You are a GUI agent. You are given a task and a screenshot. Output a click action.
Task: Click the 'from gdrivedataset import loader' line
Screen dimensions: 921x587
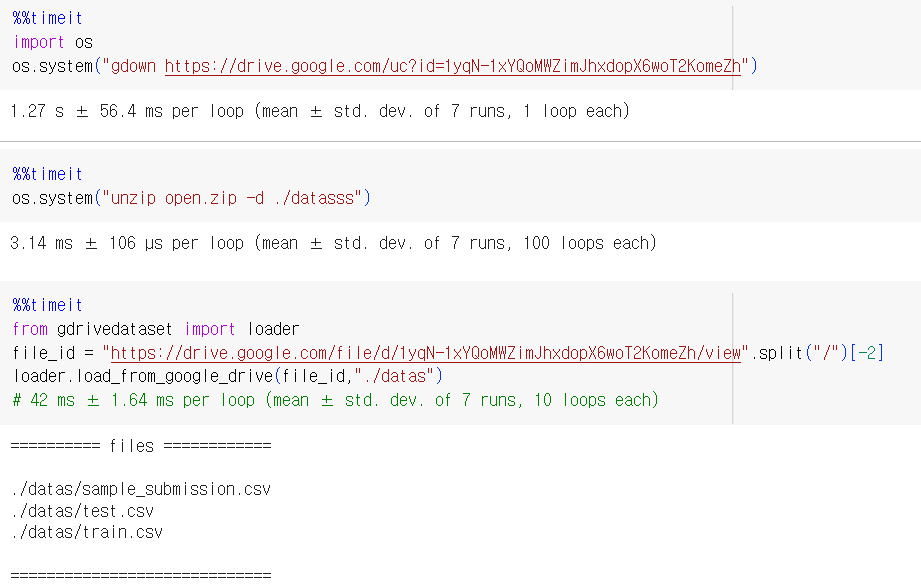click(x=156, y=329)
